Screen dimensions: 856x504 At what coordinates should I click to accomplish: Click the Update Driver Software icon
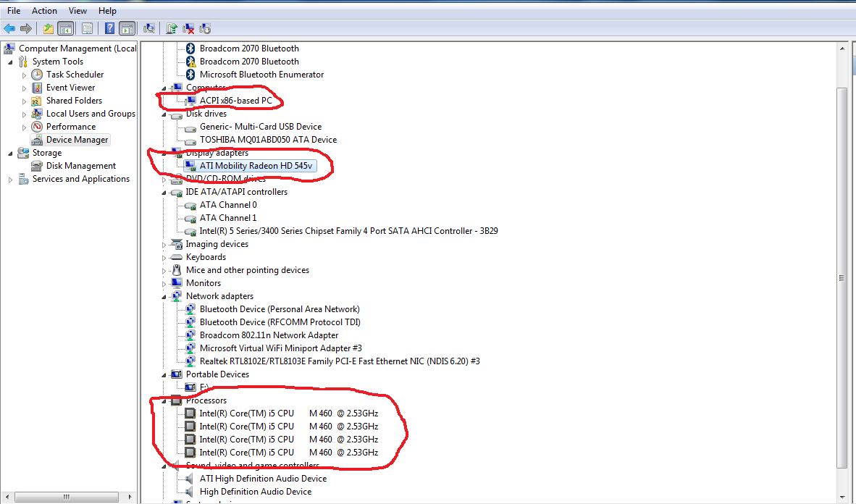(172, 28)
